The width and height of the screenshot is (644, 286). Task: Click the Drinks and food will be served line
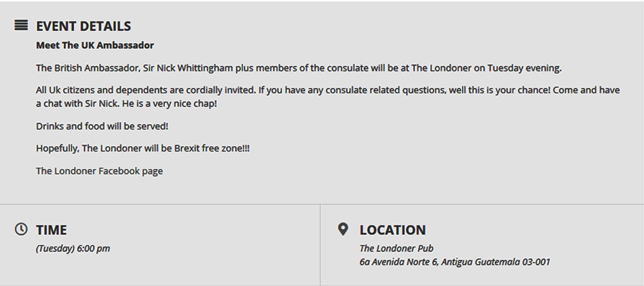point(102,126)
